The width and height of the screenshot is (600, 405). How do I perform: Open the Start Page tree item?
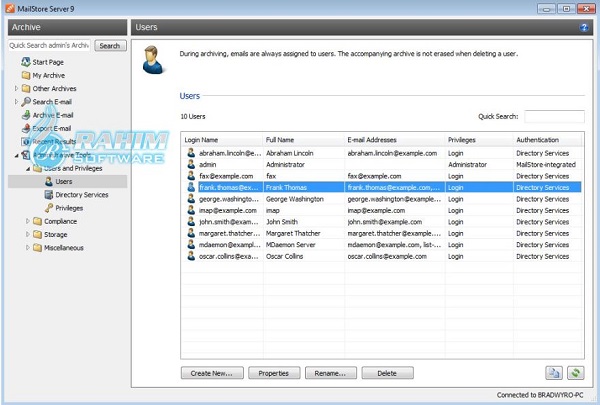(x=49, y=62)
